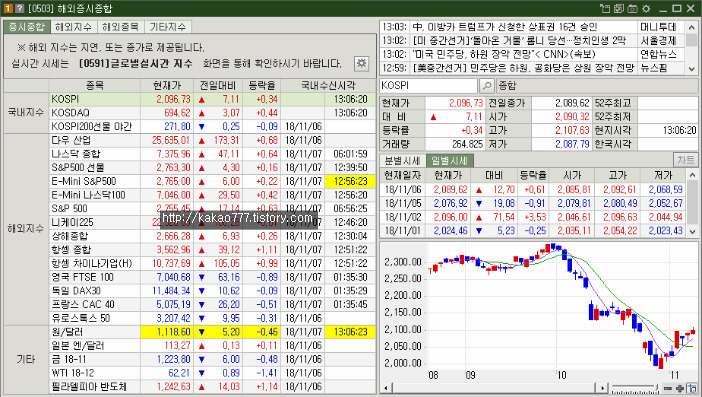Select the 원/달러 row
The height and width of the screenshot is (397, 702).
coord(212,332)
